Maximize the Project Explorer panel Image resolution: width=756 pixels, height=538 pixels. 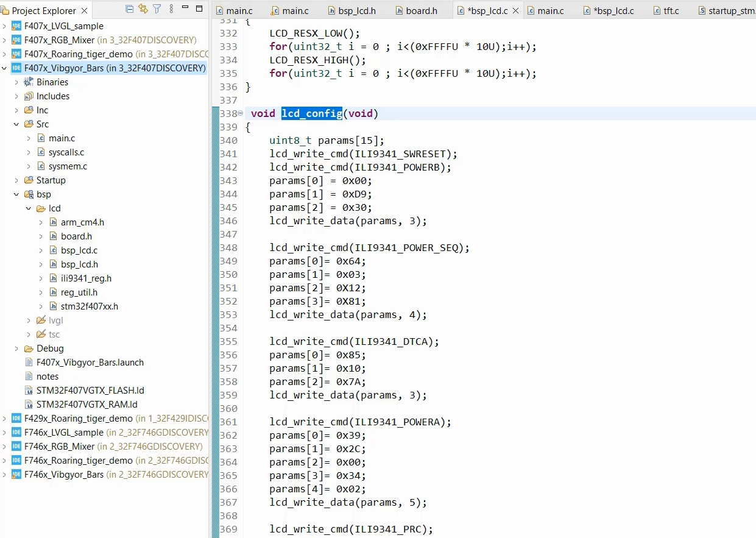(x=199, y=9)
